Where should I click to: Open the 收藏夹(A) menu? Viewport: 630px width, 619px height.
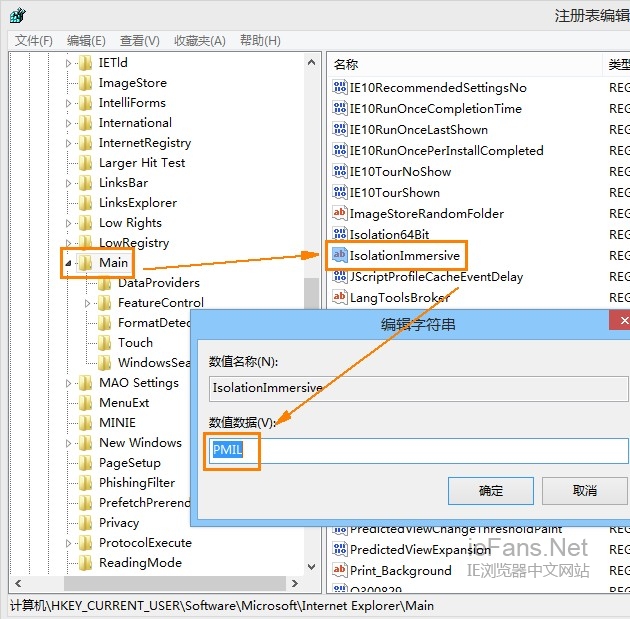[x=200, y=41]
